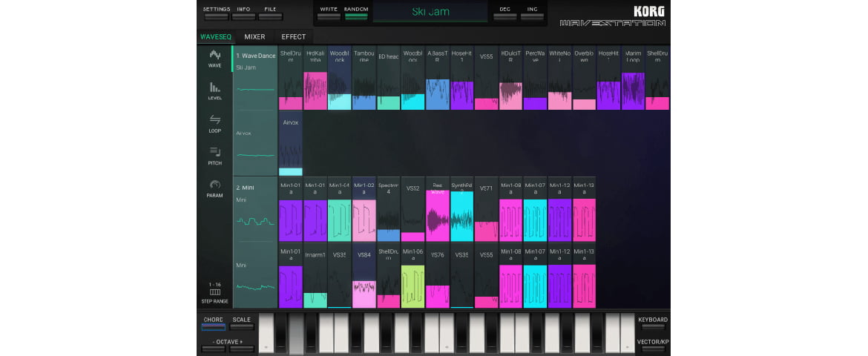868x356 pixels.
Task: Select the VS71 wave step
Action: coord(486,209)
